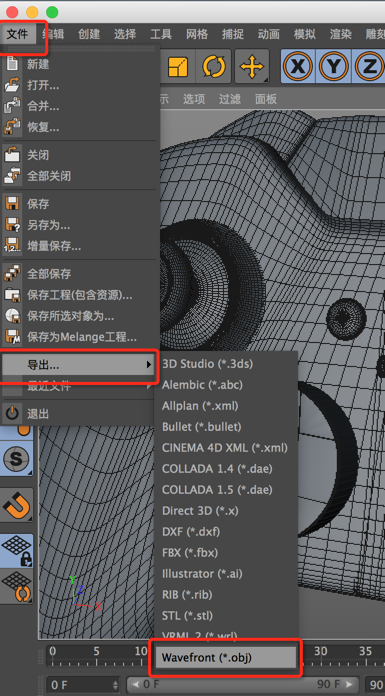Open viewport 选项 menu
The height and width of the screenshot is (696, 385).
[194, 99]
